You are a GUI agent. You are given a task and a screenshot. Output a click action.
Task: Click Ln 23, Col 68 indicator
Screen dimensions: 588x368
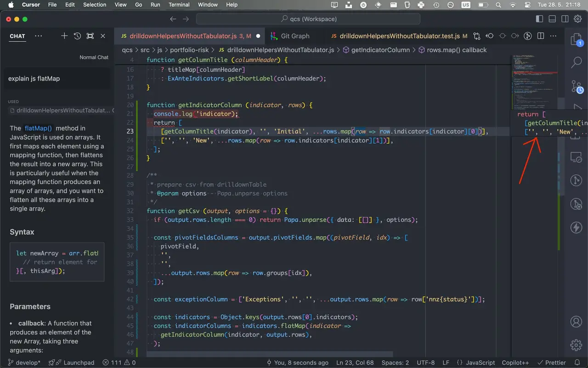(x=356, y=362)
